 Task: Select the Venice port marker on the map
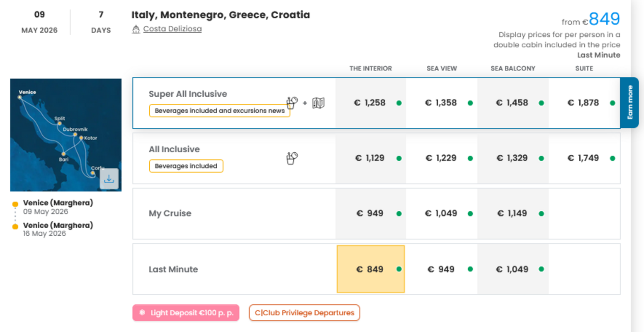tap(19, 97)
